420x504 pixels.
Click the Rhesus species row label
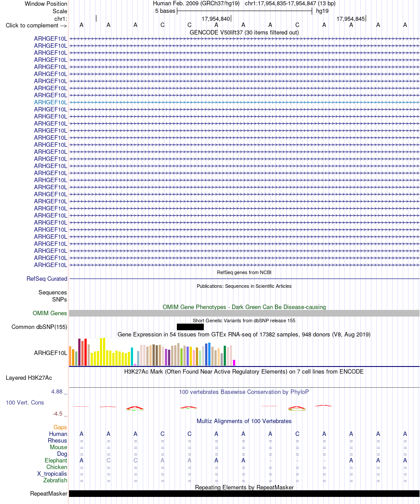[x=57, y=441]
